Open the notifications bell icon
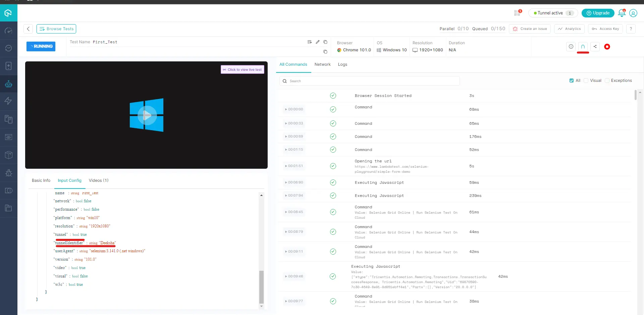 pos(622,13)
